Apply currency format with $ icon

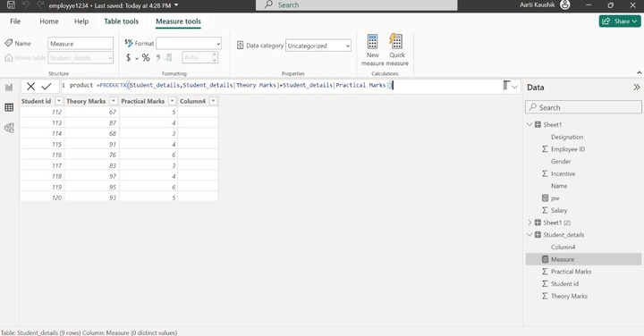pyautogui.click(x=128, y=58)
